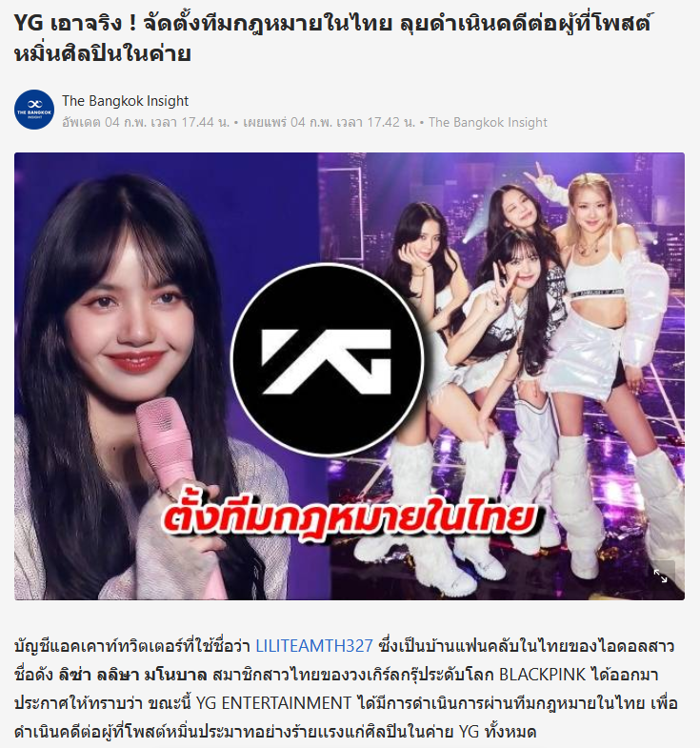Open the LILITEAMTH327 Twitter account link
The width and height of the screenshot is (700, 748).
pos(314,646)
